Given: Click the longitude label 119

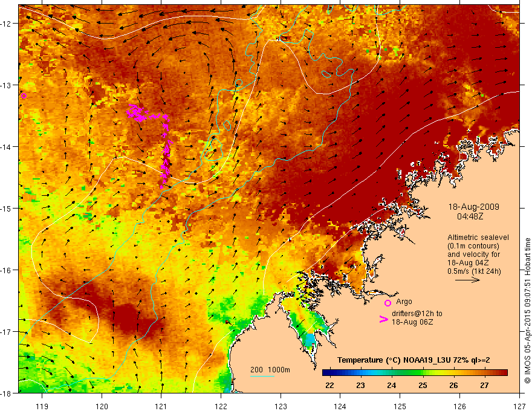Looking at the screenshot, I should 42,406.
